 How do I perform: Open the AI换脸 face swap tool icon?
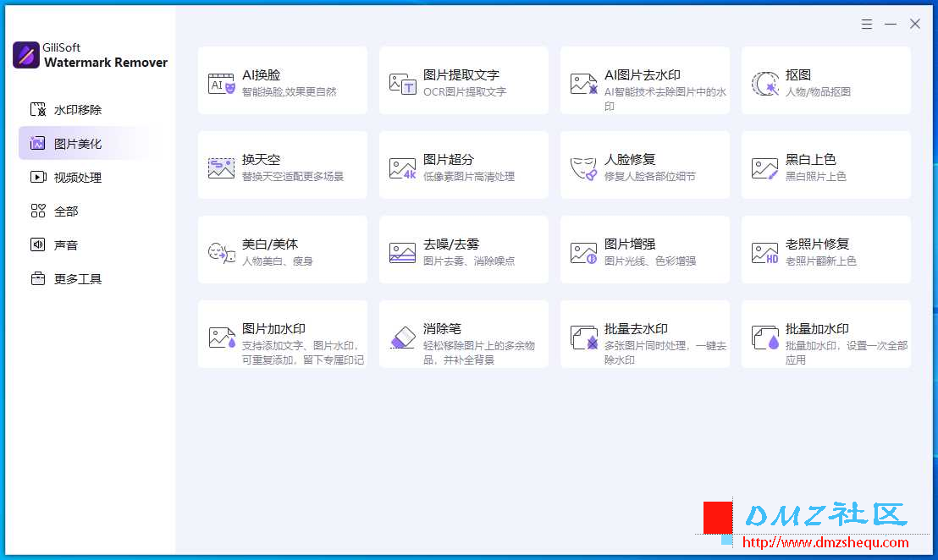(221, 84)
